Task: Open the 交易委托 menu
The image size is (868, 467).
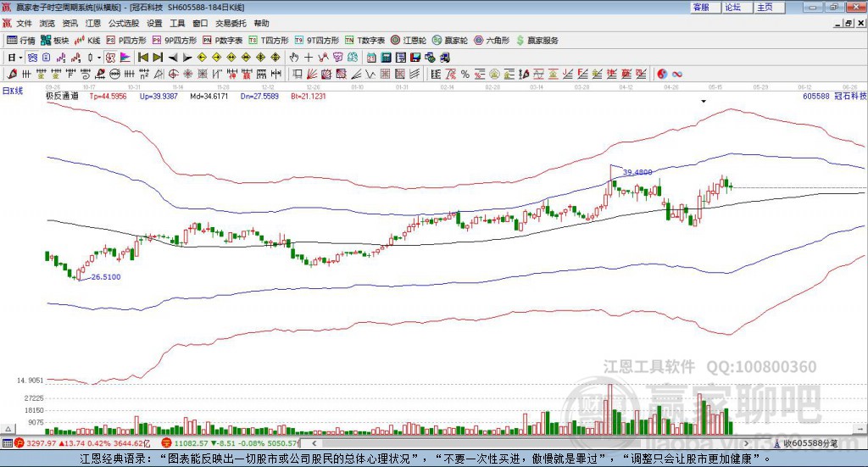Action: click(231, 23)
